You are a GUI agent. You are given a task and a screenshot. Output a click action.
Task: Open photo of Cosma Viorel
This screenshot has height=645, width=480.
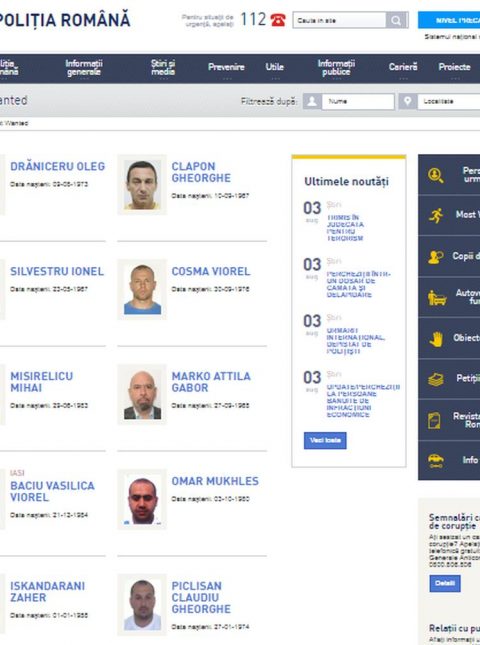tap(142, 290)
